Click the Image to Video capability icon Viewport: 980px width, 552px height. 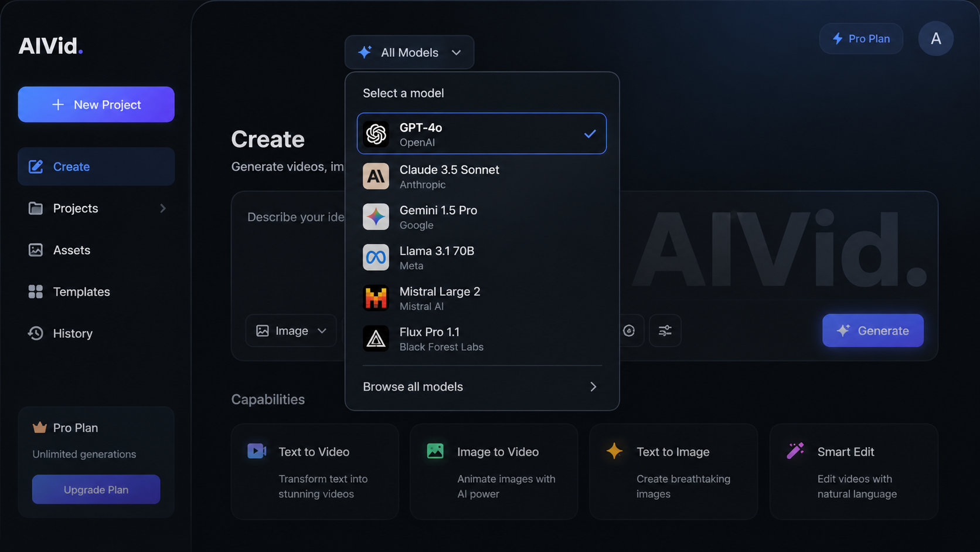click(x=435, y=451)
